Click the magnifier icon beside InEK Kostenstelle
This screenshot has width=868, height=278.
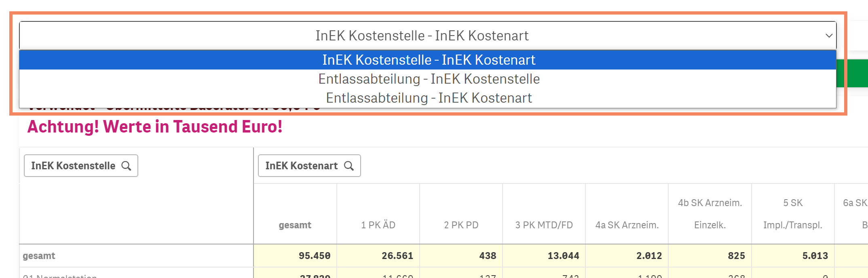pyautogui.click(x=126, y=166)
